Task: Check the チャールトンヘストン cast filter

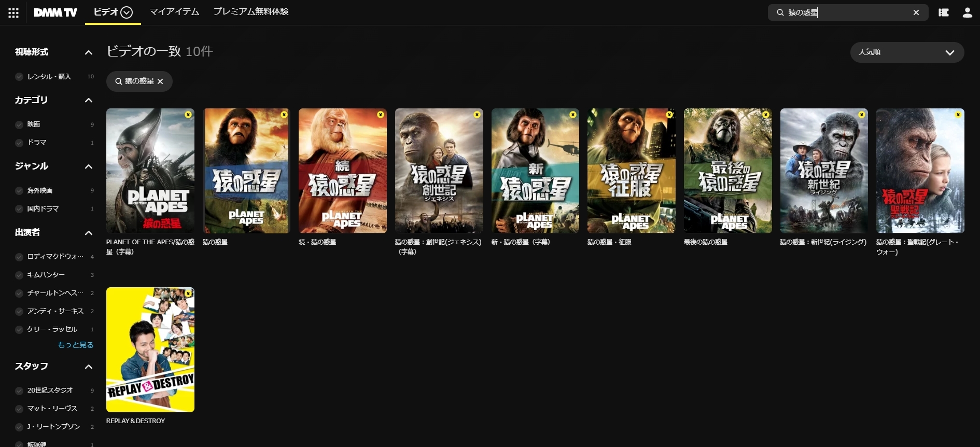Action: pyautogui.click(x=19, y=293)
